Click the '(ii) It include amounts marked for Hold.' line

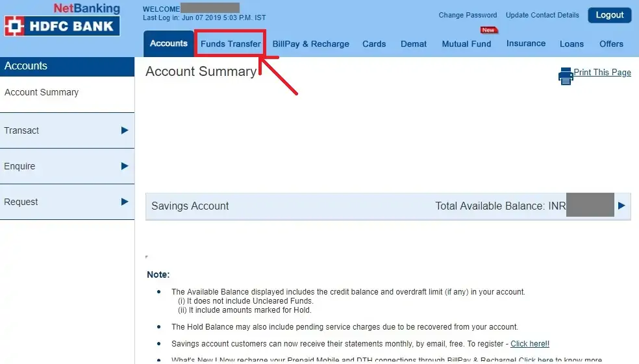click(245, 310)
